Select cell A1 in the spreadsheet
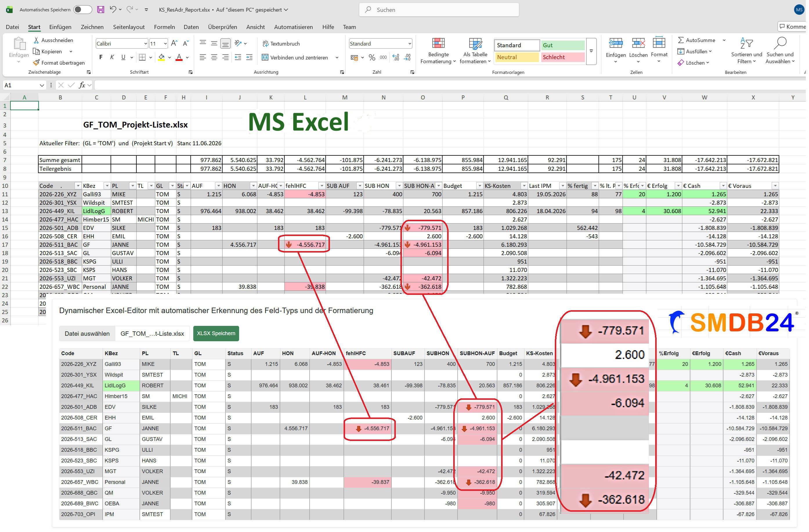The width and height of the screenshot is (809, 532). click(24, 106)
